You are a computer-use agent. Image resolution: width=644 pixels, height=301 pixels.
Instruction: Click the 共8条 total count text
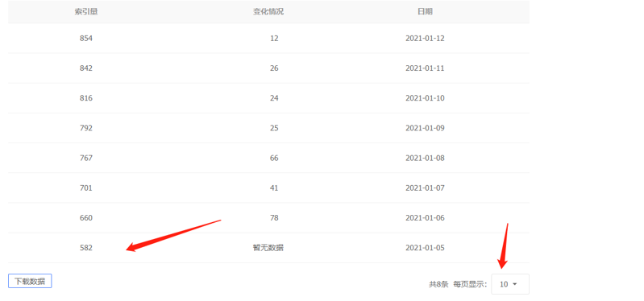(438, 284)
